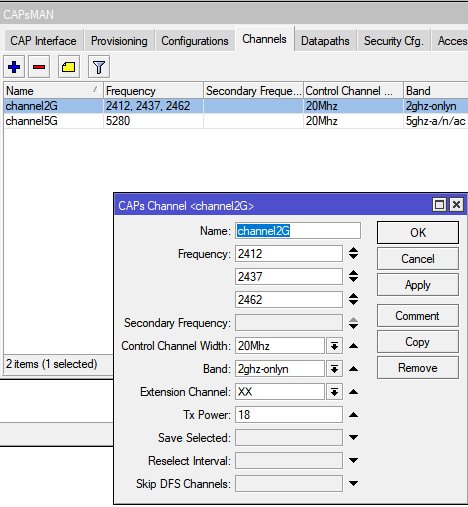Open the Filter funnel icon
The height and width of the screenshot is (507, 468).
coord(99,67)
